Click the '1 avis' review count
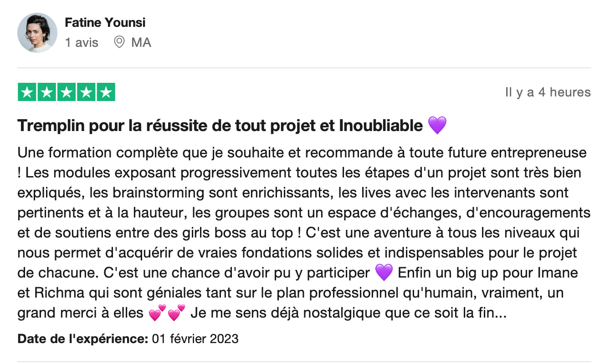605x364 pixels. pyautogui.click(x=82, y=42)
